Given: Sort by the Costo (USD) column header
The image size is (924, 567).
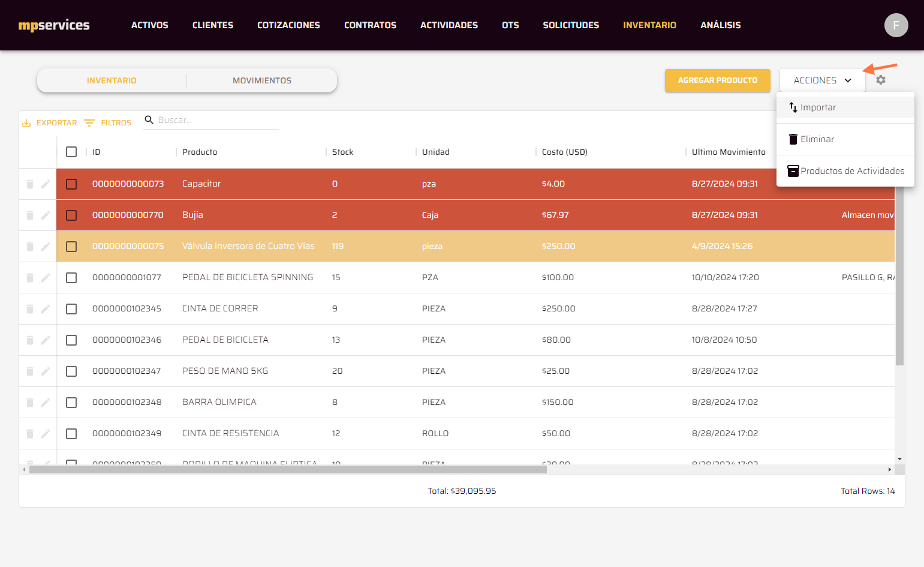Looking at the screenshot, I should pyautogui.click(x=564, y=152).
